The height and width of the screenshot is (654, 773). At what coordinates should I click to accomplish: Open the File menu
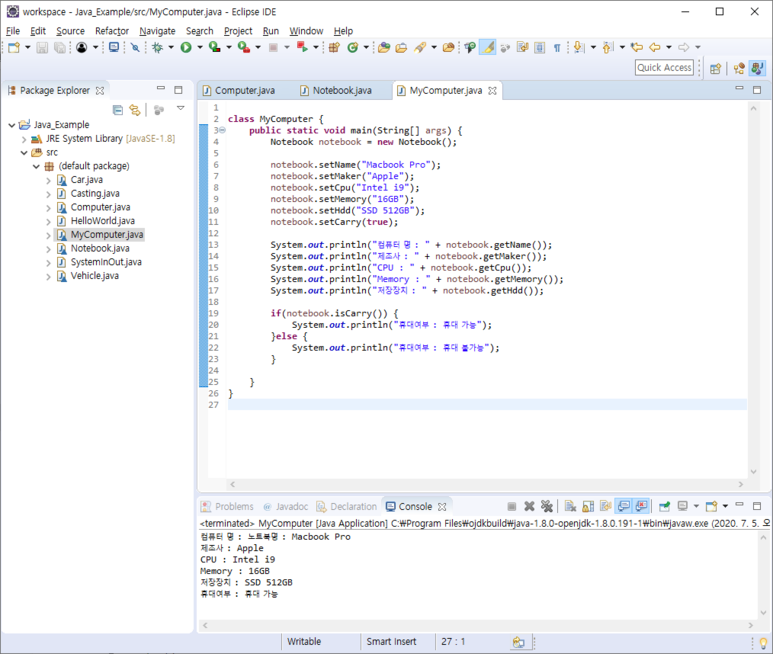(13, 31)
